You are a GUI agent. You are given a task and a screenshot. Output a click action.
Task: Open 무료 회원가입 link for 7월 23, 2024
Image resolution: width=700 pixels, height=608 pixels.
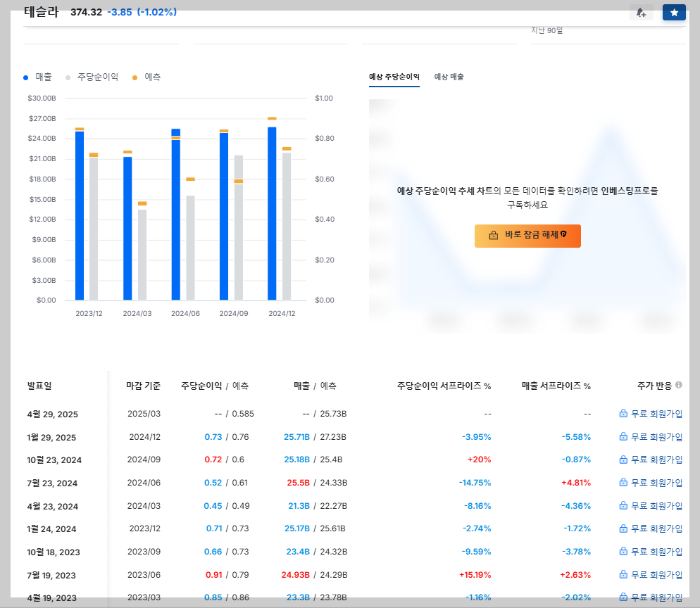pyautogui.click(x=651, y=483)
